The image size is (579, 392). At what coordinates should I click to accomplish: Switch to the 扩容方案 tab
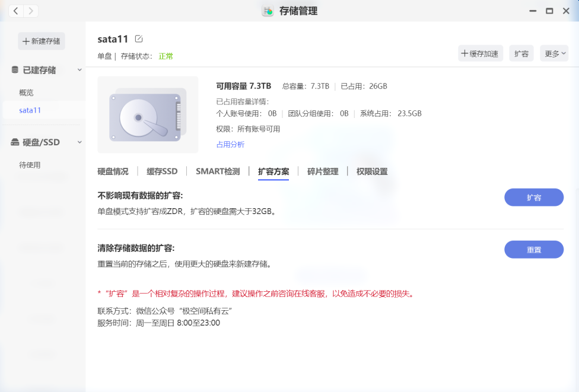(273, 171)
